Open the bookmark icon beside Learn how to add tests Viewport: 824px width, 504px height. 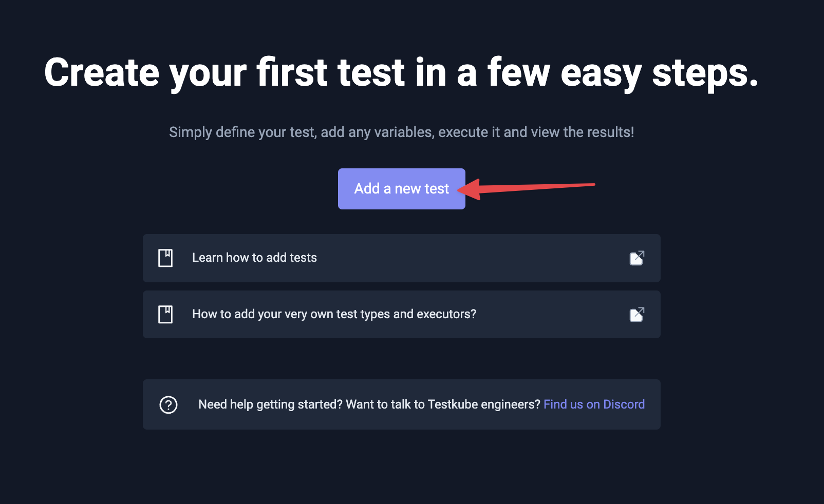pyautogui.click(x=165, y=258)
